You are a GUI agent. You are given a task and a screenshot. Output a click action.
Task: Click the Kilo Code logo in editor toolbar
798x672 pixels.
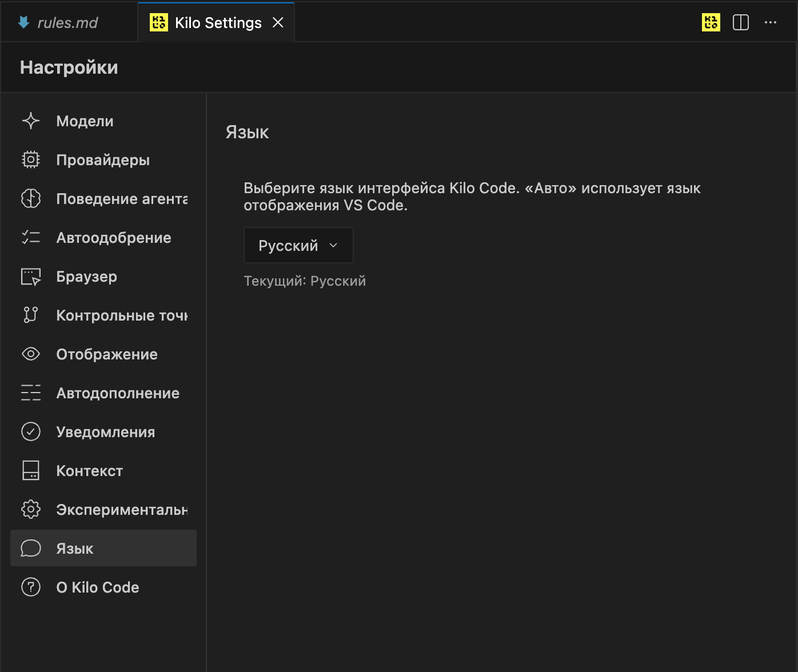[x=710, y=22]
